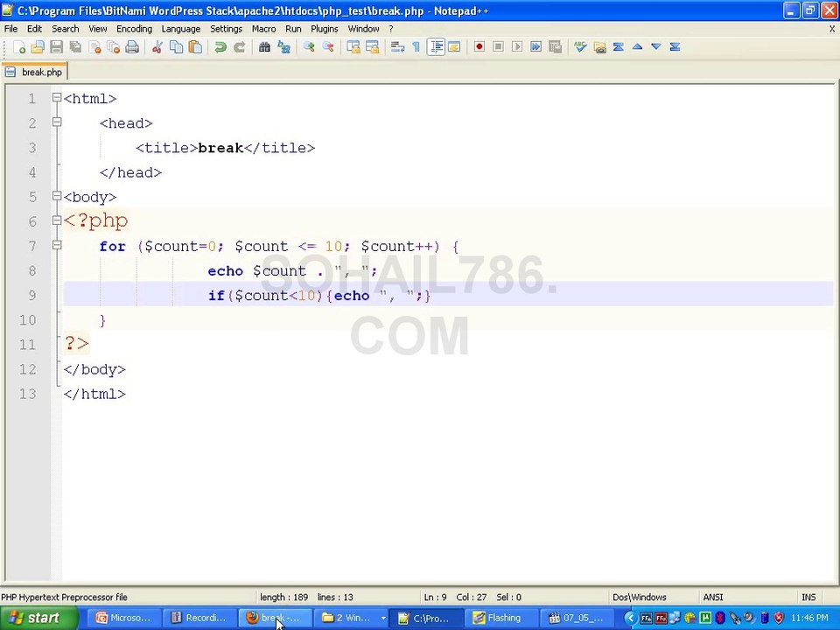Image resolution: width=840 pixels, height=630 pixels.
Task: Toggle Show All Characters pilcrow icon
Action: (416, 47)
